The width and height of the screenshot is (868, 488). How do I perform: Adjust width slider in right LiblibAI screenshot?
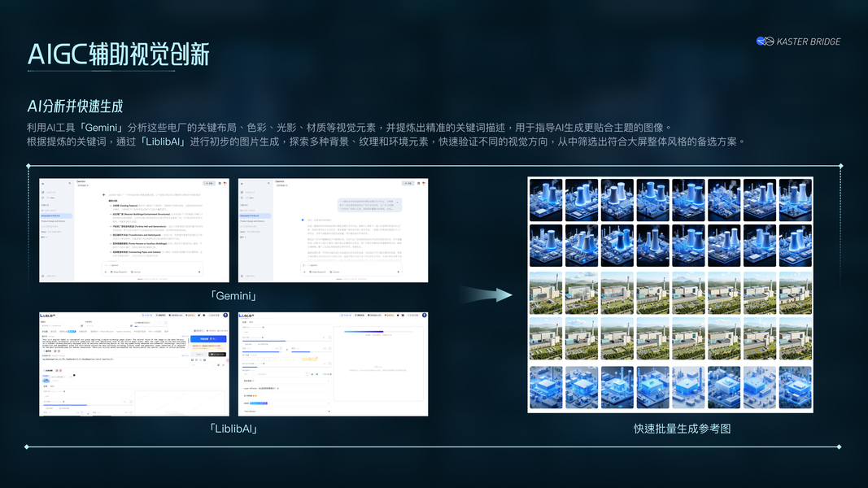click(262, 352)
